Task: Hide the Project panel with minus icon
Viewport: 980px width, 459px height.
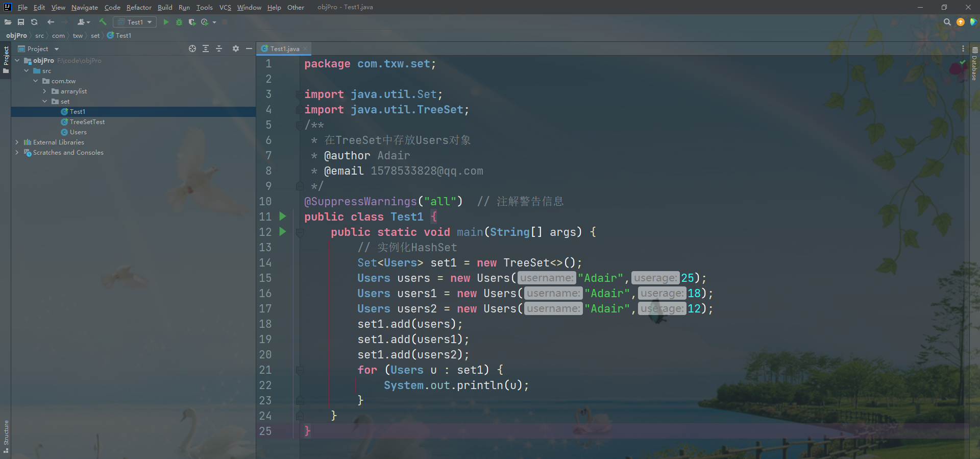Action: pos(249,49)
